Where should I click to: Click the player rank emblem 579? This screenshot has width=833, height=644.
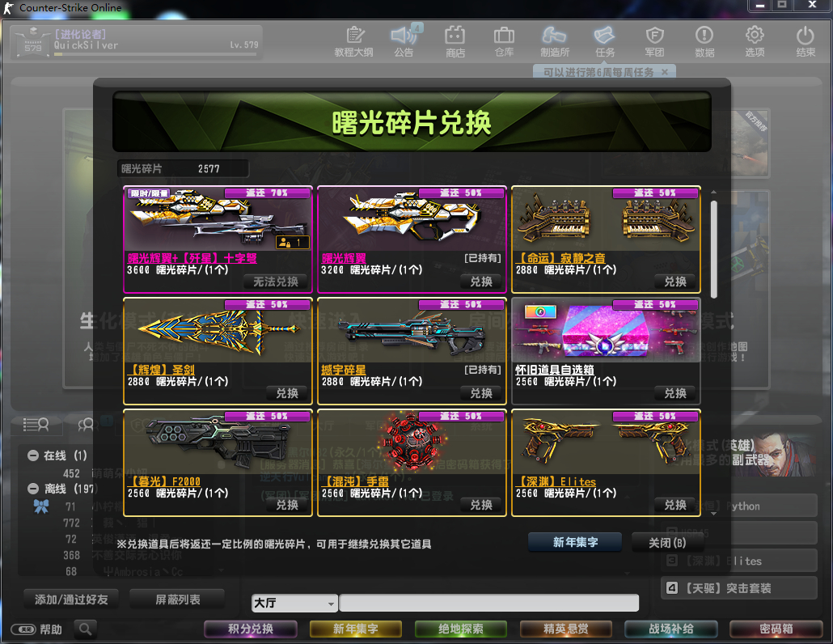(32, 42)
